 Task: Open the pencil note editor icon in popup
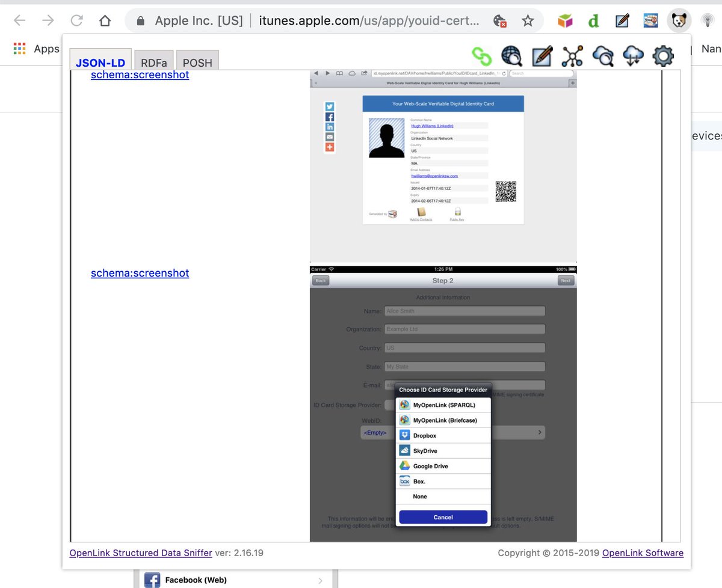click(542, 57)
